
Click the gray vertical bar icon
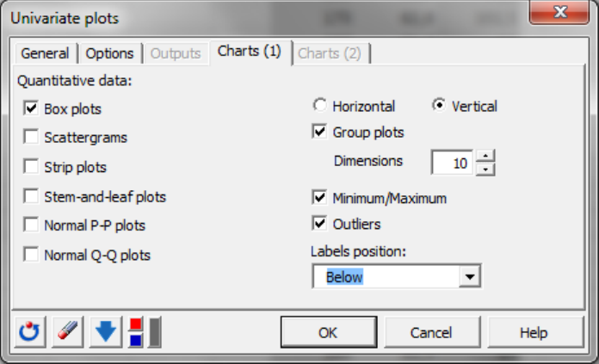154,332
